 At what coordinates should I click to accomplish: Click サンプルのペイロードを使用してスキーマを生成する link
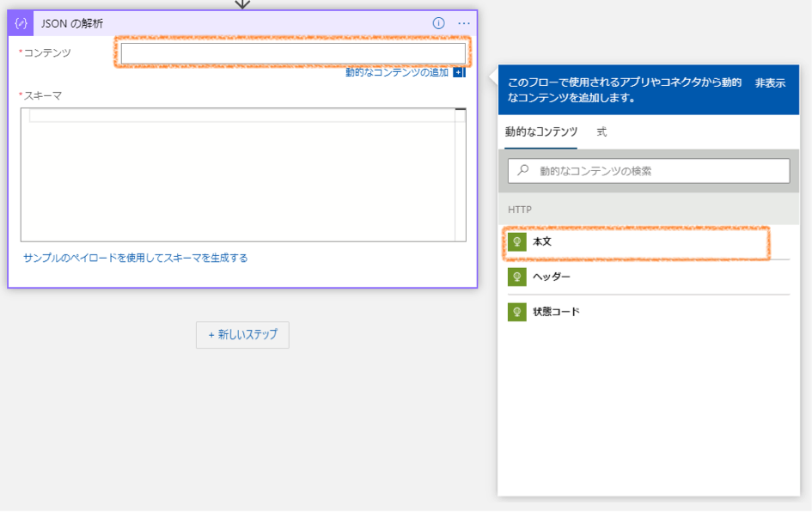136,258
